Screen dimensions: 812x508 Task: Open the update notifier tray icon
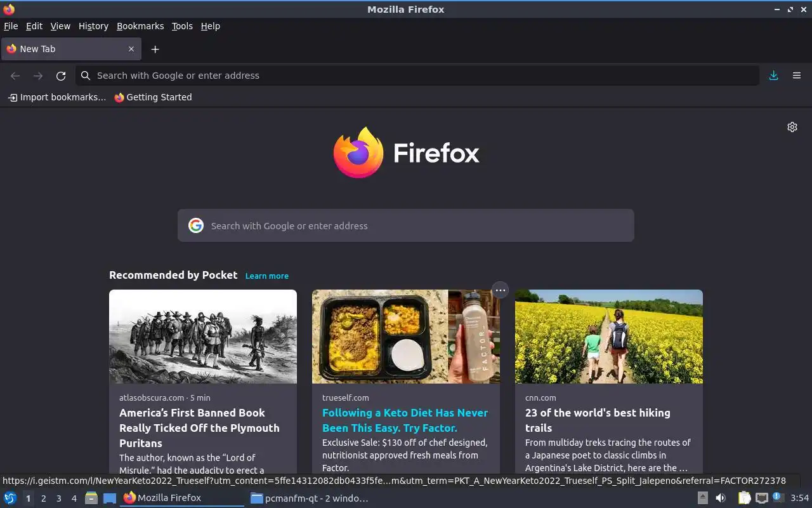(x=778, y=498)
